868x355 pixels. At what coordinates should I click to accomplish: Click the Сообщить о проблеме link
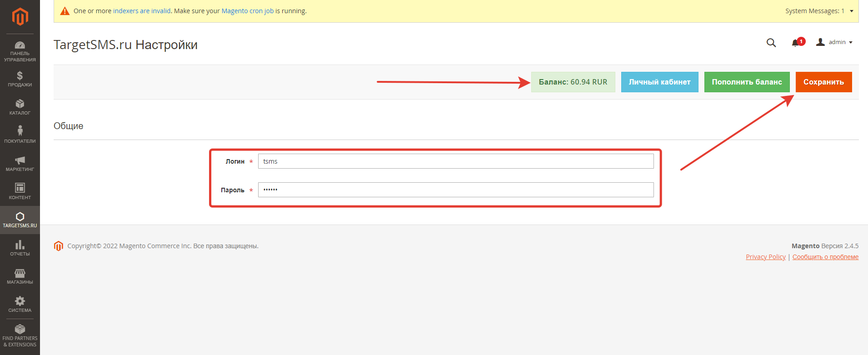pyautogui.click(x=826, y=257)
